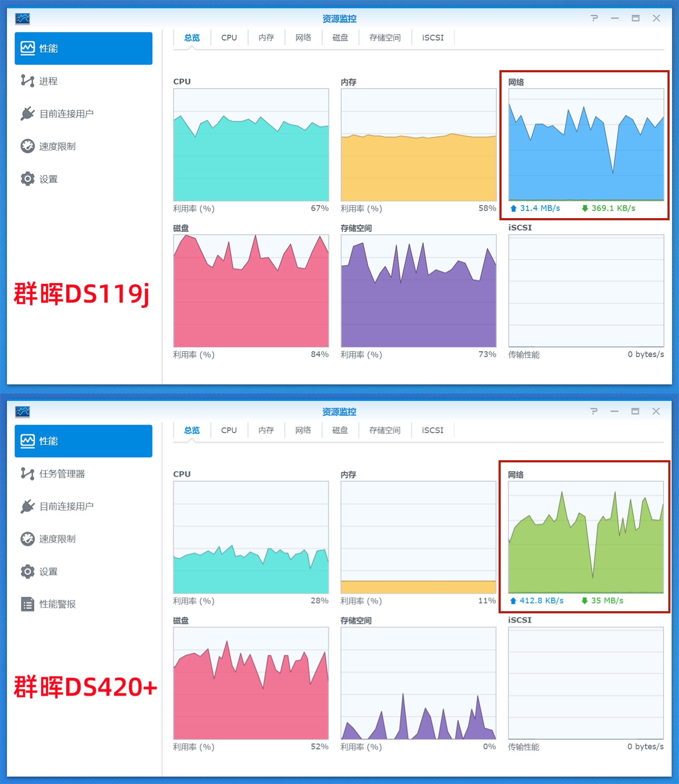
Task: Switch to the CPU tab in the DS119j window
Action: tap(229, 38)
